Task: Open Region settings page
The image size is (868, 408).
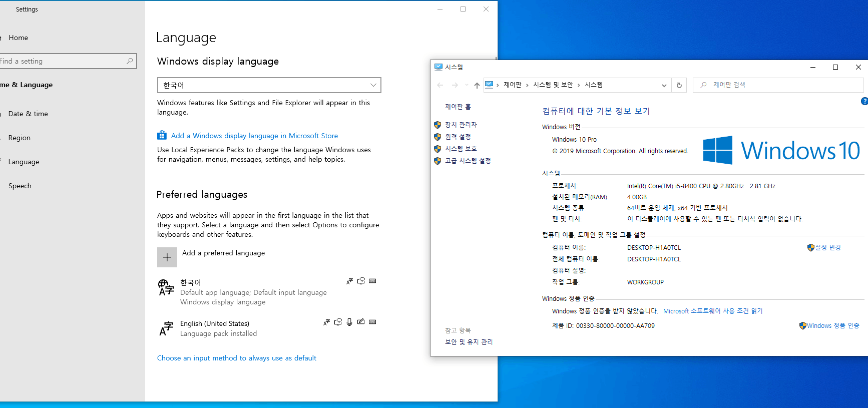Action: click(x=20, y=138)
